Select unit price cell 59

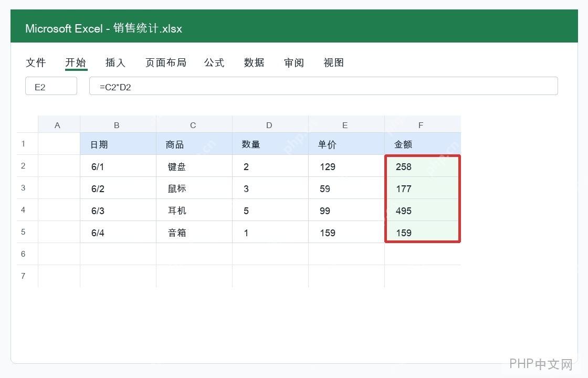pos(346,188)
